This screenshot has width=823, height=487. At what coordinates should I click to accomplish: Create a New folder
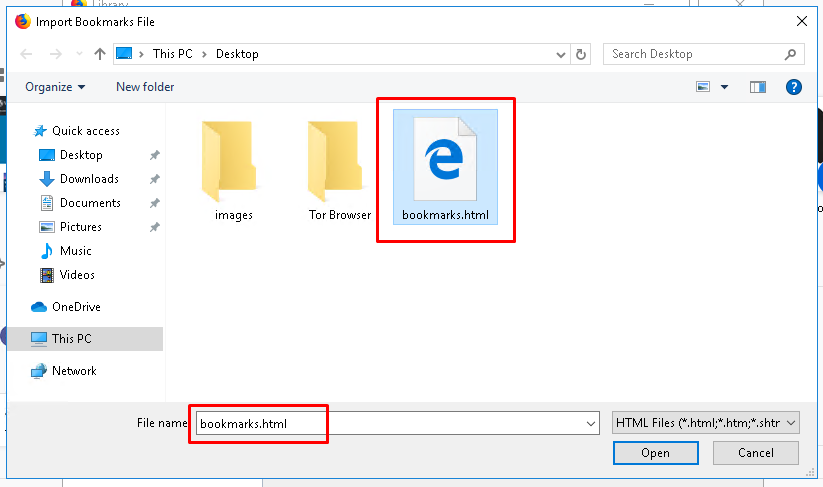145,87
